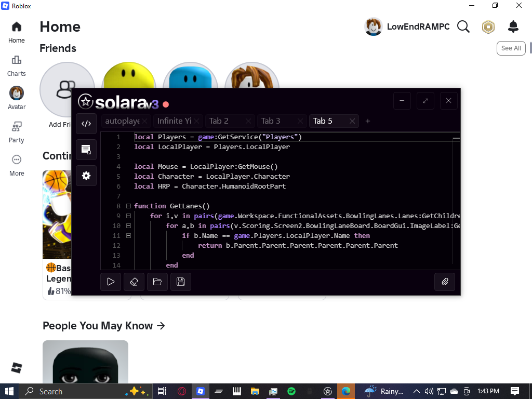The image size is (532, 399).
Task: Open Roblox notifications bell
Action: 513,26
